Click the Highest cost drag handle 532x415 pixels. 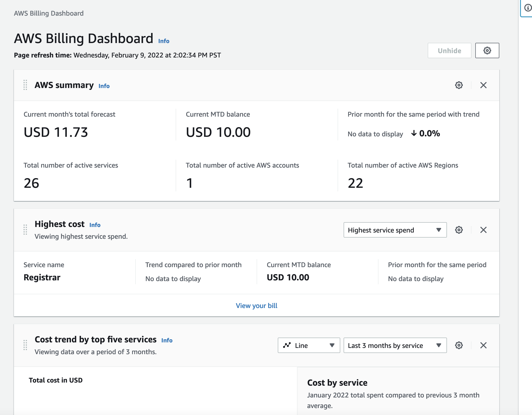[x=25, y=230]
